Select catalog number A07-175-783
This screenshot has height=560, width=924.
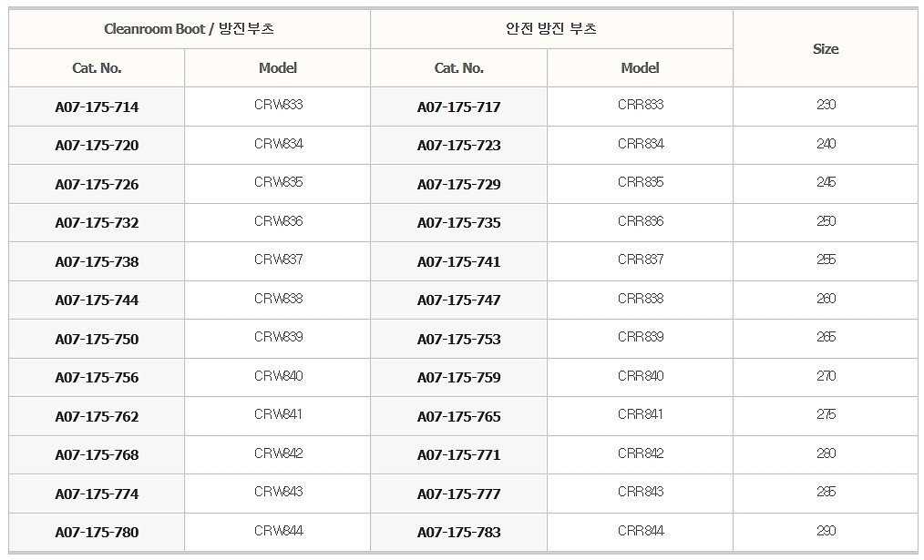tap(458, 533)
